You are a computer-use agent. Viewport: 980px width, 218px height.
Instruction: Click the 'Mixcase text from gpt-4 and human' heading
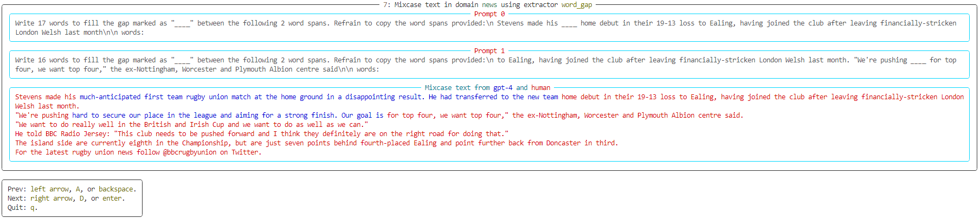487,87
